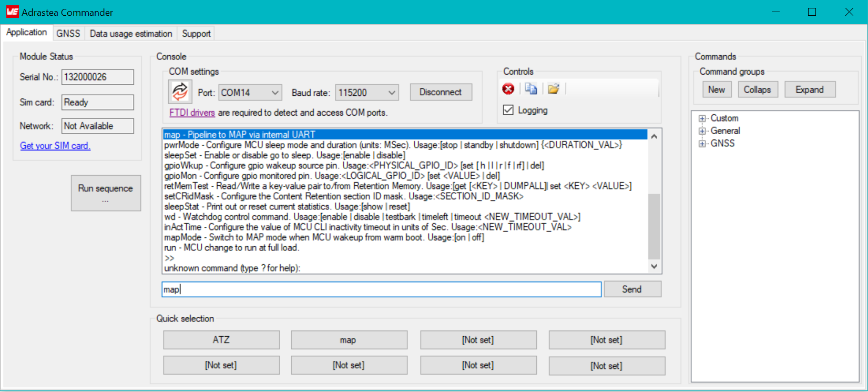
Task: Click the Collaps button
Action: coord(757,89)
